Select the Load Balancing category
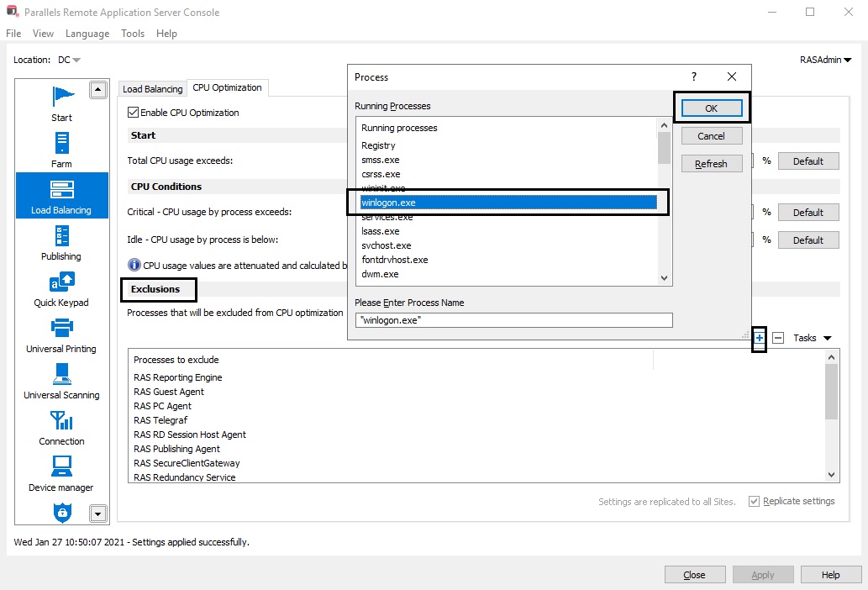The image size is (868, 590). (x=61, y=196)
